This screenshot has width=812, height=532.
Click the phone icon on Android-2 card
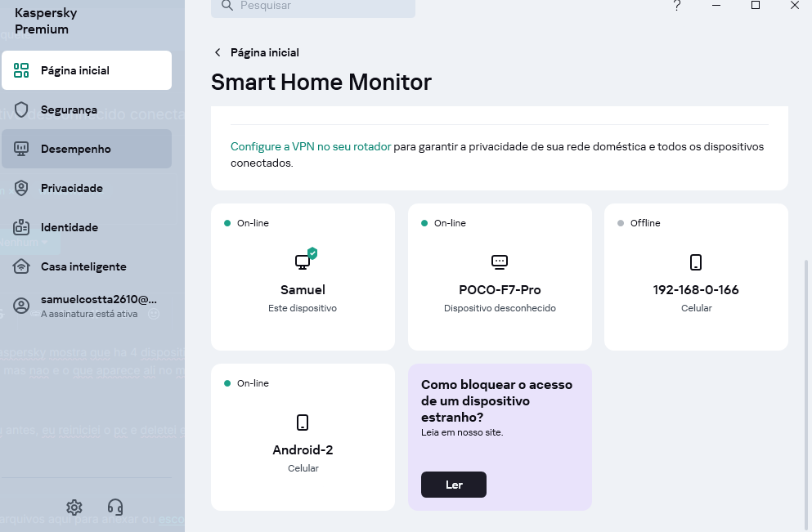(303, 422)
